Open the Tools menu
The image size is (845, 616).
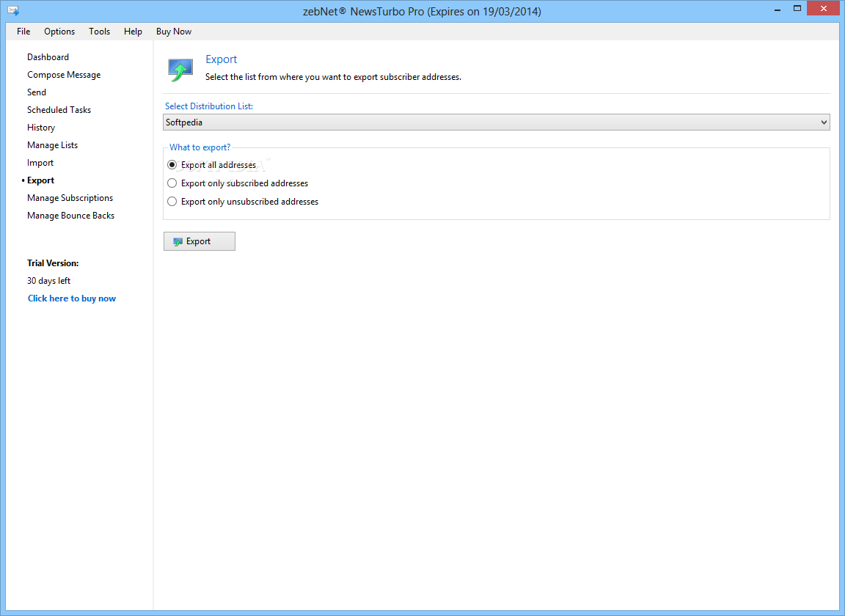pyautogui.click(x=99, y=32)
